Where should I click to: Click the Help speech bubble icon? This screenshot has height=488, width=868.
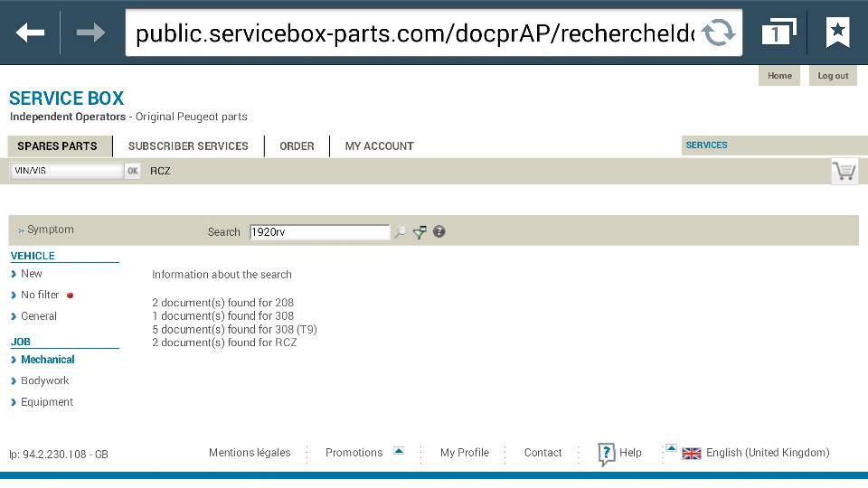coord(607,454)
